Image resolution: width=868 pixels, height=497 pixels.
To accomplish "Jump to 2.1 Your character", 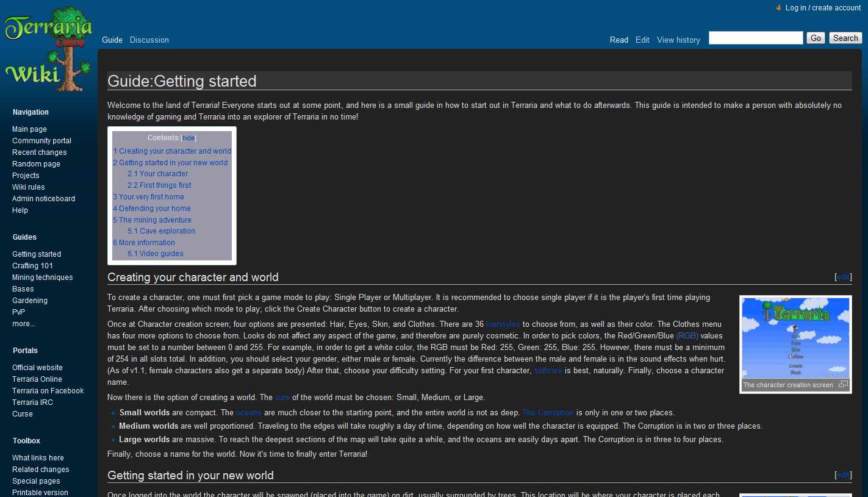I will pos(157,174).
